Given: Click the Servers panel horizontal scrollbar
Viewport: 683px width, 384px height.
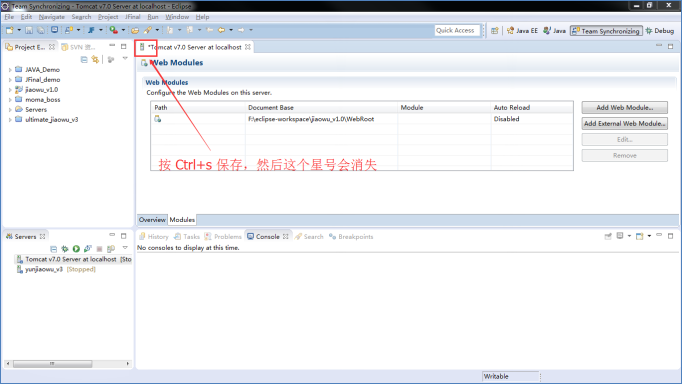Looking at the screenshot, I should pyautogui.click(x=68, y=364).
